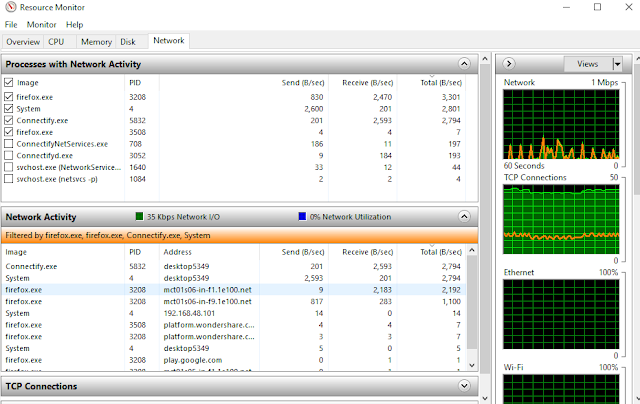Switch to the Memory tab

[x=96, y=42]
